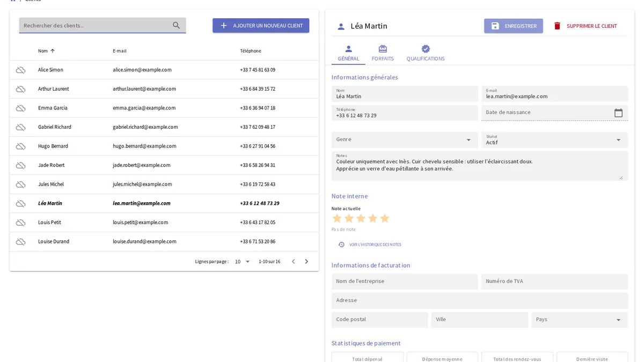Select the client row Alice Simon

(164, 70)
